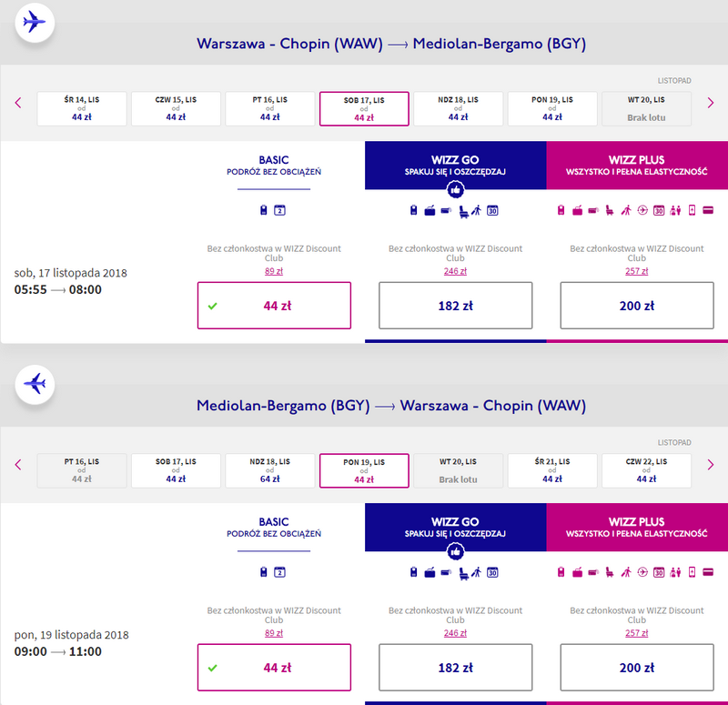The width and height of the screenshot is (728, 705).
Task: Click WIZZ PLUS column header on outbound flight
Action: [x=637, y=166]
